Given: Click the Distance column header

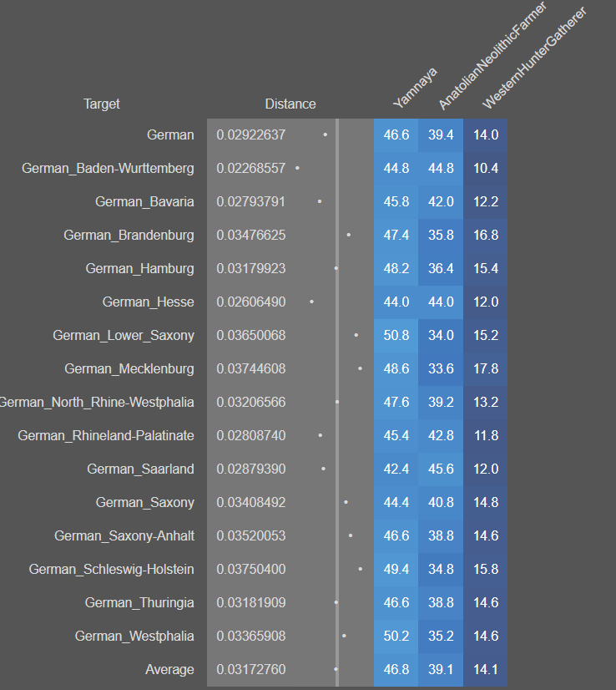Looking at the screenshot, I should coord(290,104).
